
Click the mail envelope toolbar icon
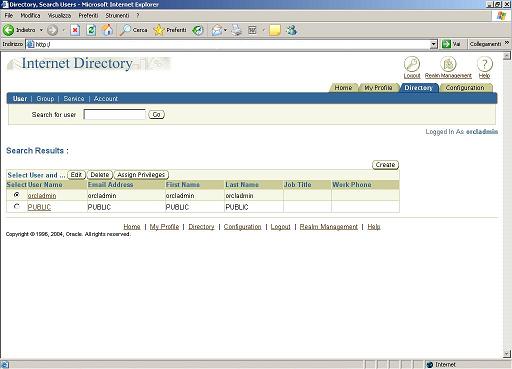pyautogui.click(x=217, y=30)
